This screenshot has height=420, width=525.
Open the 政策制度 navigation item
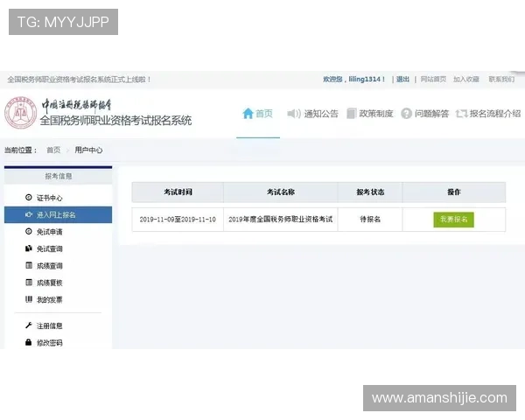click(x=369, y=114)
